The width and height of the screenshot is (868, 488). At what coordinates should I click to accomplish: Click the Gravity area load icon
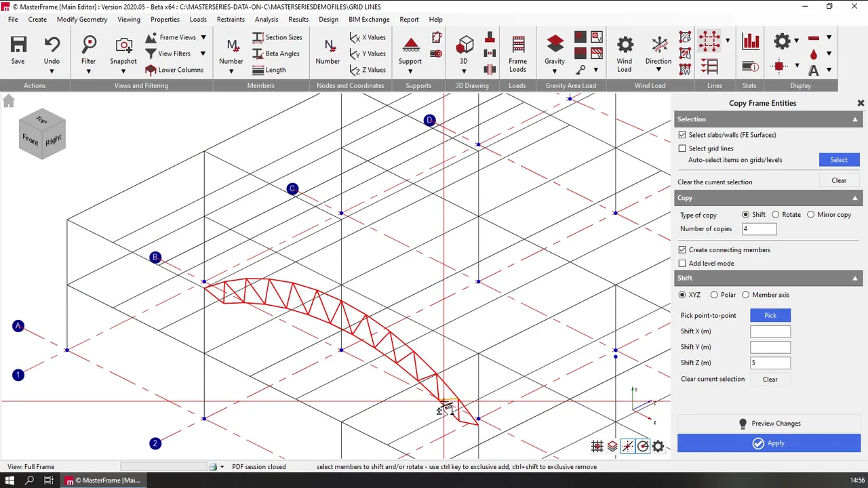tap(555, 45)
